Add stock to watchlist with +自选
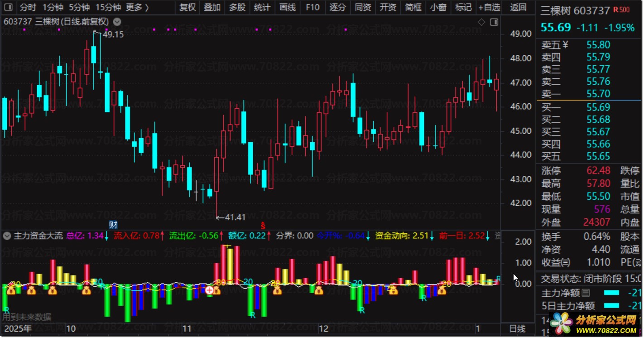 point(490,7)
